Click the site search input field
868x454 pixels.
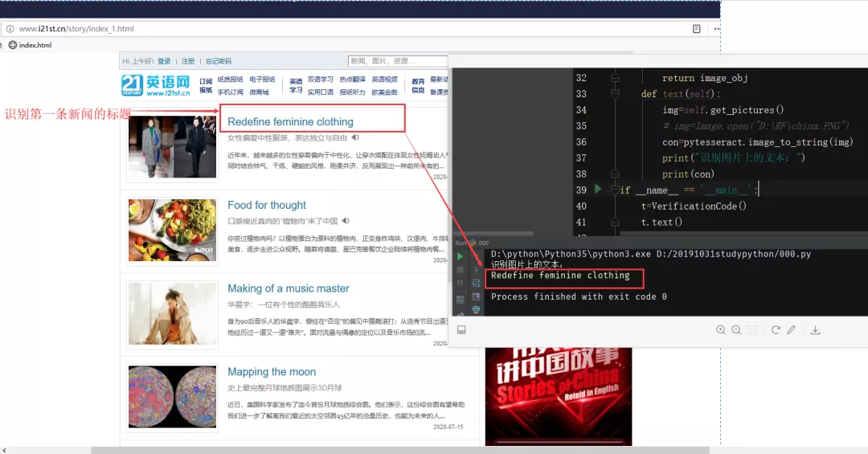(x=397, y=61)
